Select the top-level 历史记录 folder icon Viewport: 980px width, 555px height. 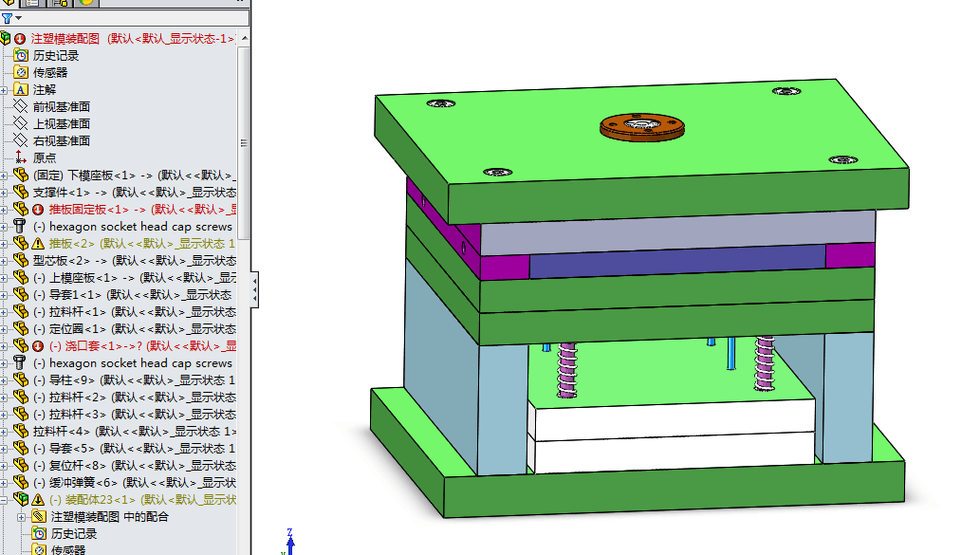[21, 56]
